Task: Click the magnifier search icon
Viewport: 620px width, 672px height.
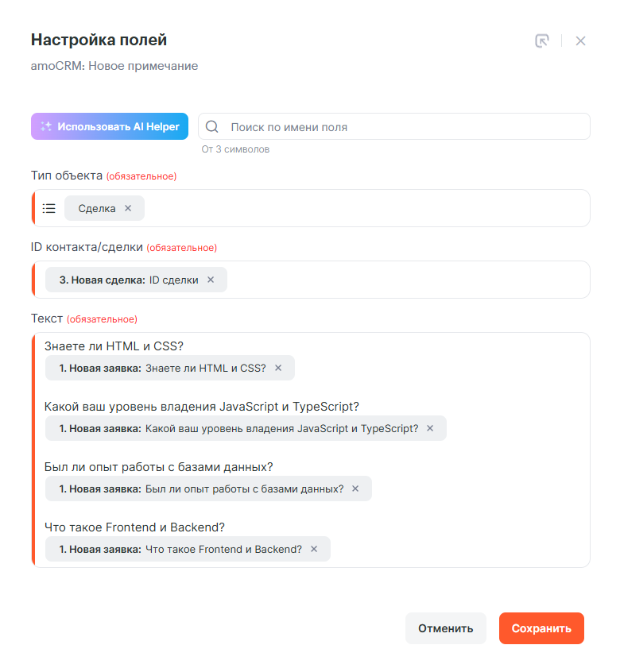Action: click(x=212, y=126)
